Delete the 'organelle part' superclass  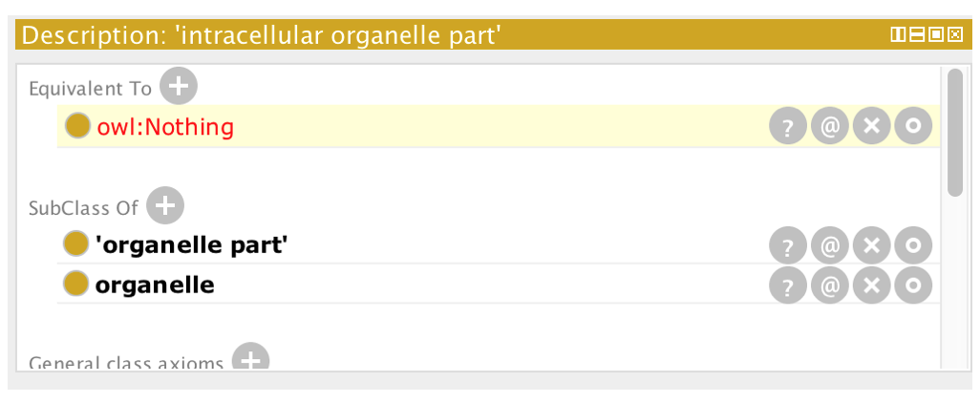(871, 245)
